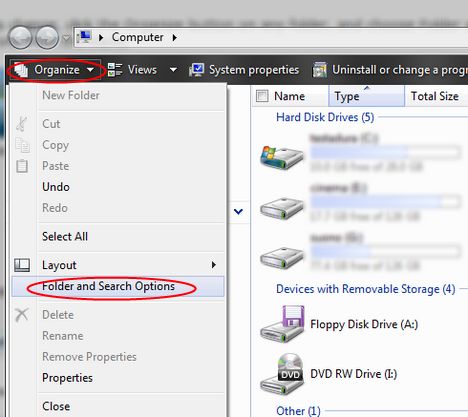Click the Forward navigation button

coord(47,37)
